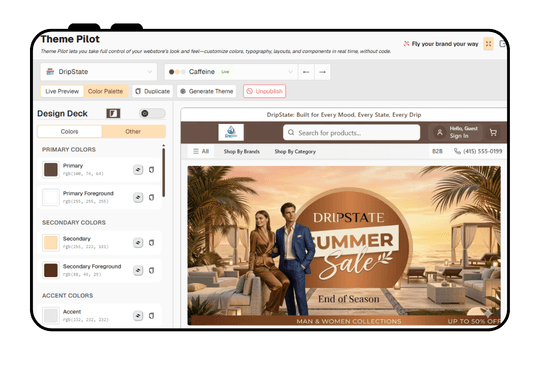
Task: Open the shopping cart icon in preview
Action: (x=493, y=133)
